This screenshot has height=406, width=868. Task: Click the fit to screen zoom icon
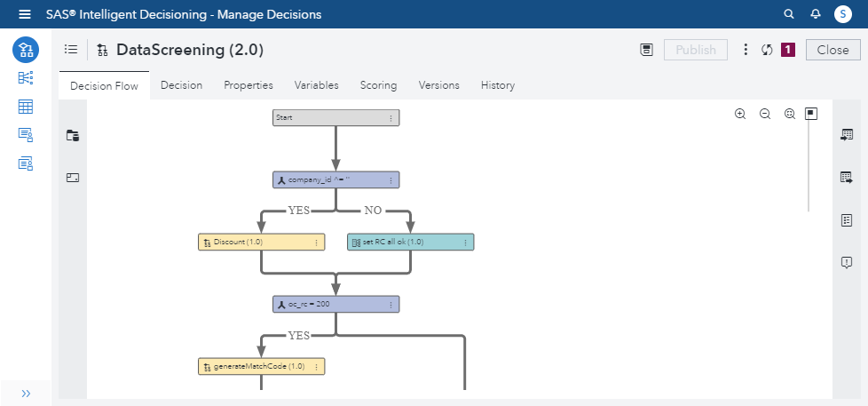coord(790,114)
